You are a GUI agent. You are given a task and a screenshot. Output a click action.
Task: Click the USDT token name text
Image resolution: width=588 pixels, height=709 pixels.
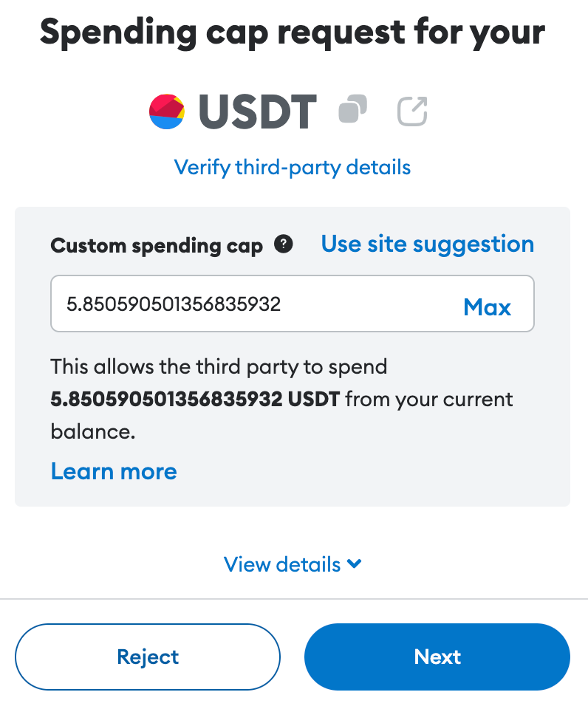click(x=257, y=112)
